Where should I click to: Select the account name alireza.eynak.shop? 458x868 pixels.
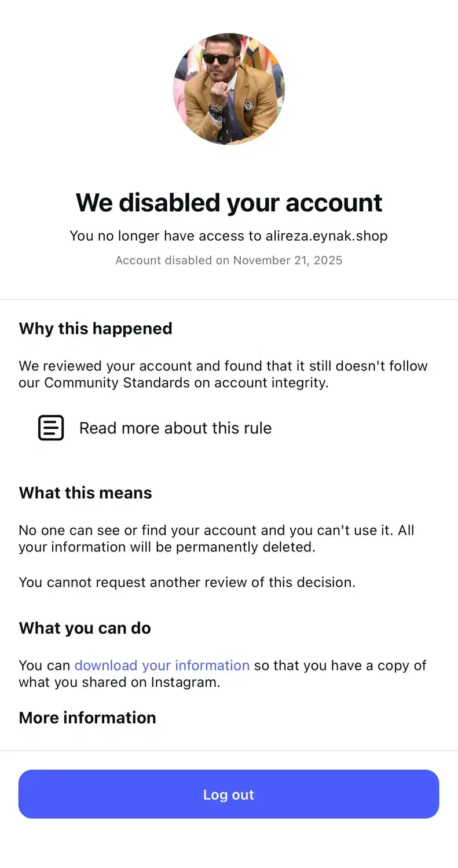click(327, 236)
